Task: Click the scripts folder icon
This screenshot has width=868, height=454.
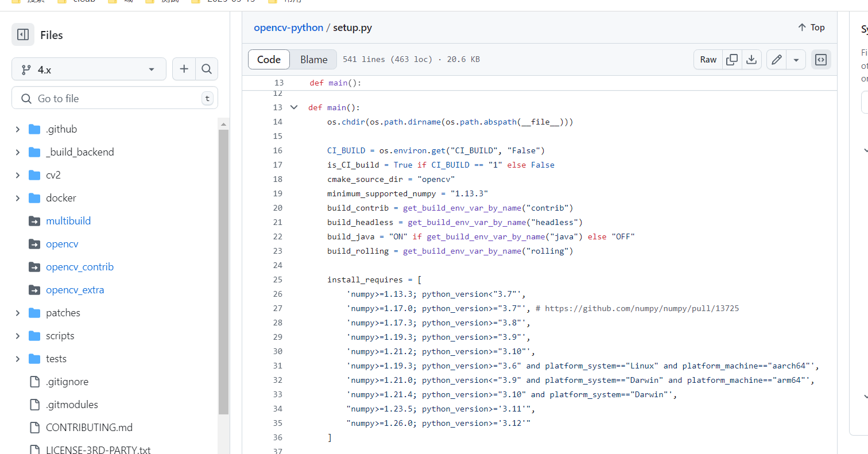Action: (x=34, y=336)
